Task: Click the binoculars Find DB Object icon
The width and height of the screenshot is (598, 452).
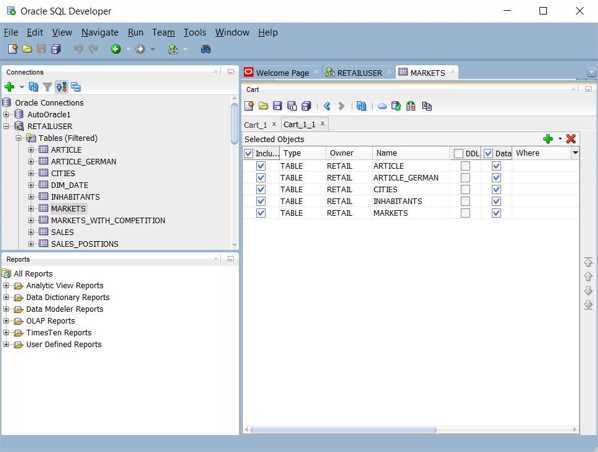Action: tap(206, 49)
